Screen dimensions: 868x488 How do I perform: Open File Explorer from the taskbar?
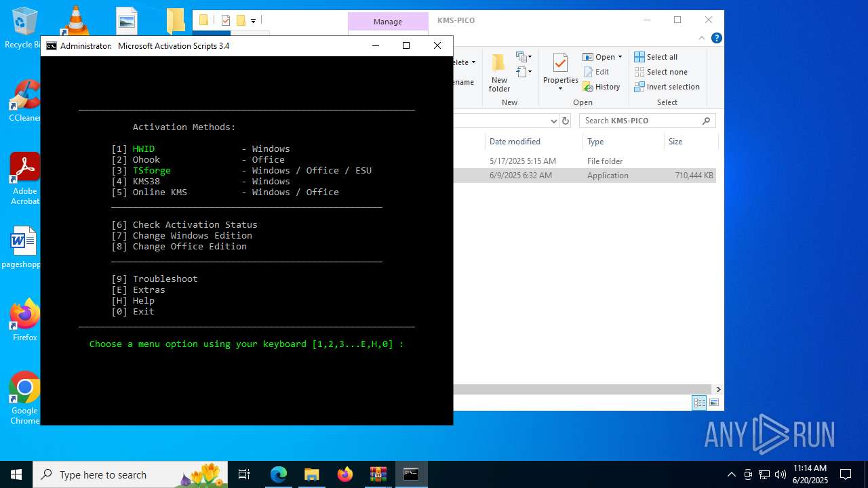(x=312, y=474)
